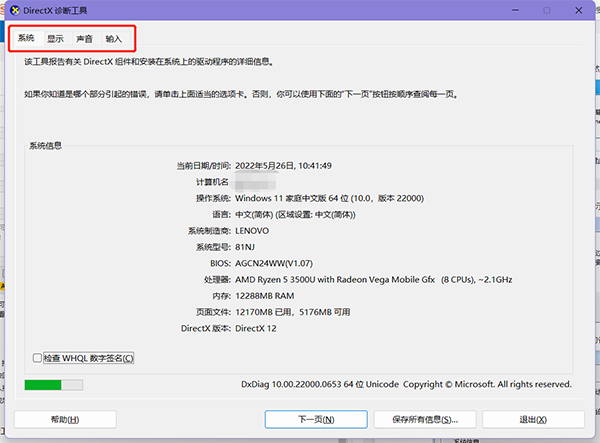Screen dimensions: 600x443
Task: Click the DirectX title bar icon
Action: coord(15,10)
